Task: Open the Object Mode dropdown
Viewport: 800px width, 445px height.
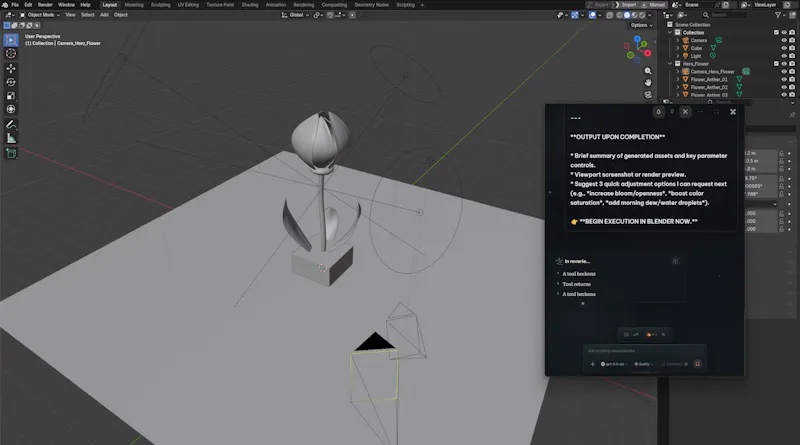Action: [x=40, y=15]
